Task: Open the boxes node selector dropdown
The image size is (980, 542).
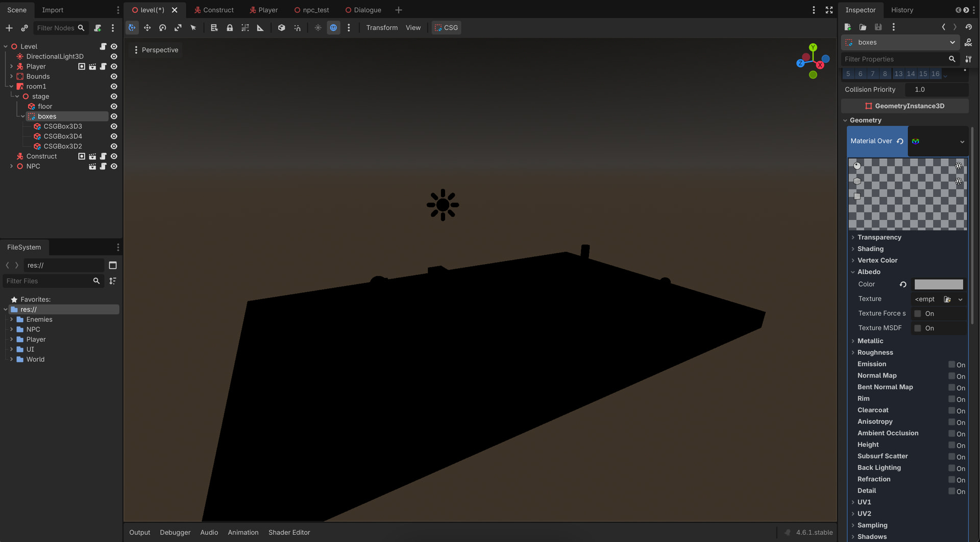Action: (952, 42)
